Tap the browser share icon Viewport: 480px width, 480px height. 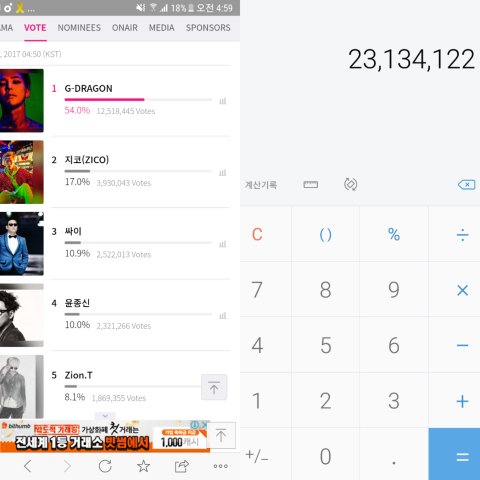[182, 466]
